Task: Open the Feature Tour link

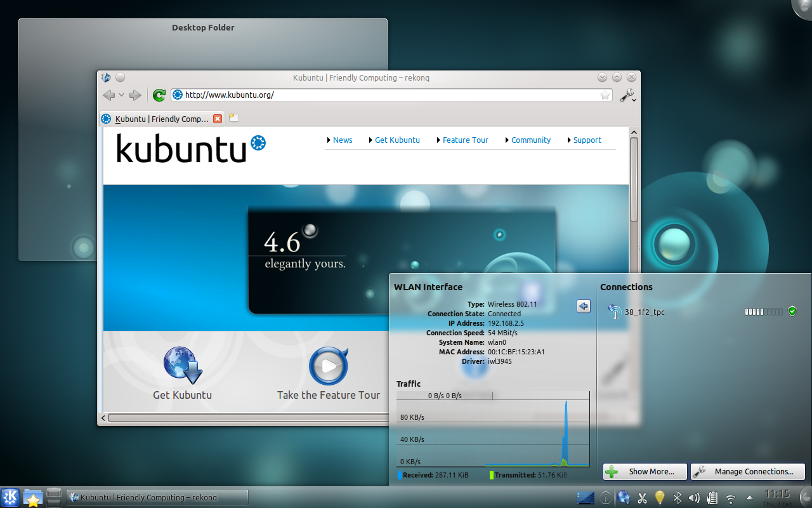Action: coord(465,140)
